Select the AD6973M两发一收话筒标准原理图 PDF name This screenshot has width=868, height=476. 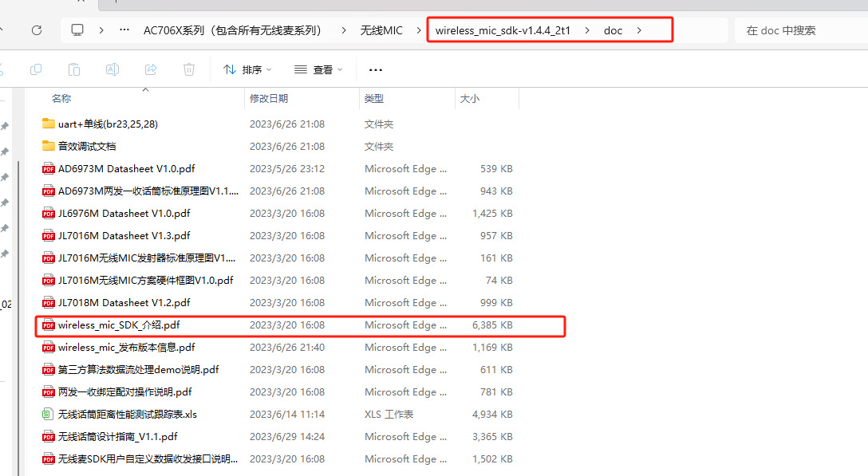[148, 191]
